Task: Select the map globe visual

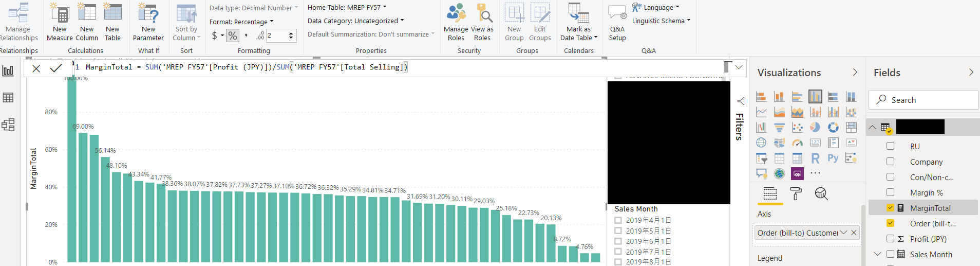Action: tap(761, 143)
